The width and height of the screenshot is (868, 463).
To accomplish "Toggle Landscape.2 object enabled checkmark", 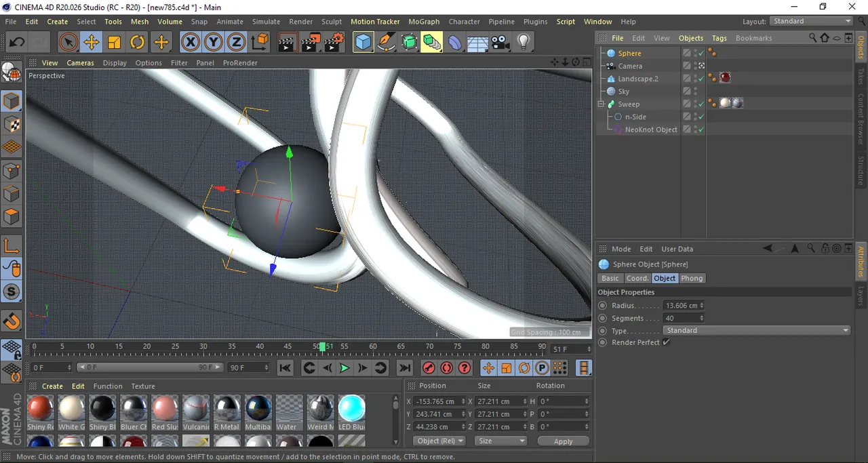I will [x=701, y=79].
